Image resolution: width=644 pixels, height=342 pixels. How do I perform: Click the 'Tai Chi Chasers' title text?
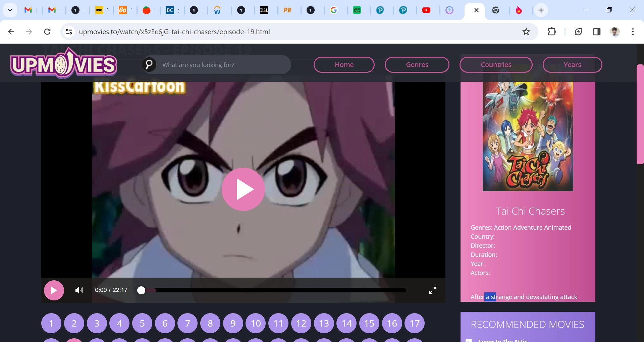530,211
